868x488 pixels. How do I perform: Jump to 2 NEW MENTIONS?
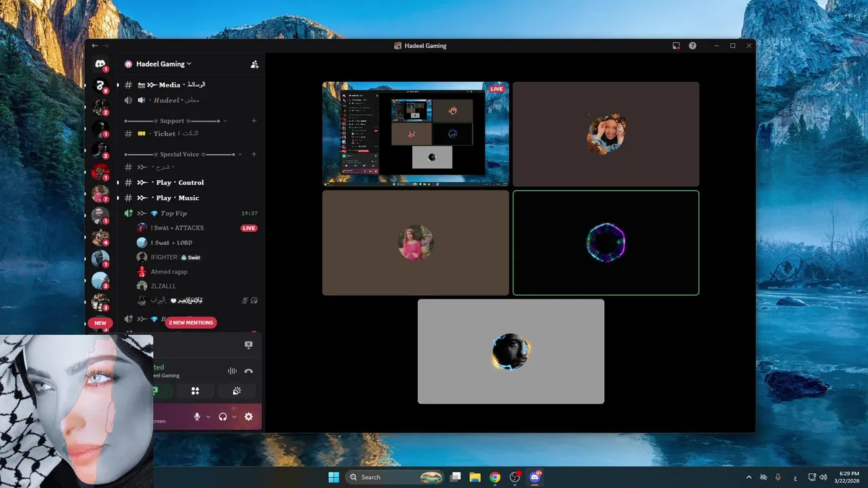pyautogui.click(x=191, y=323)
